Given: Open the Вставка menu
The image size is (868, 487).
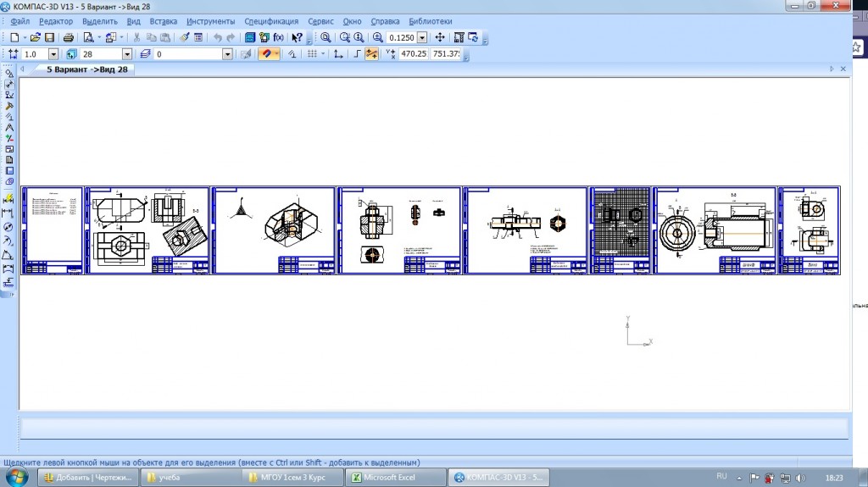Looking at the screenshot, I should click(164, 21).
